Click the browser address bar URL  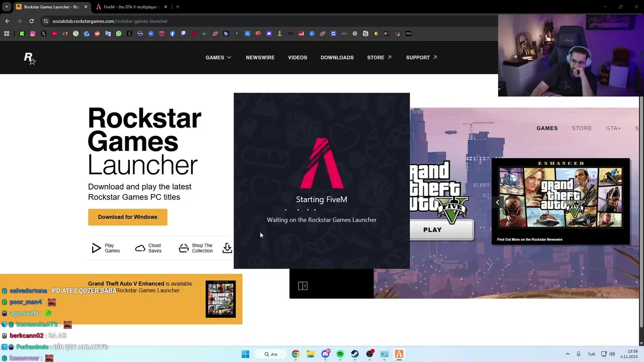coord(110,21)
